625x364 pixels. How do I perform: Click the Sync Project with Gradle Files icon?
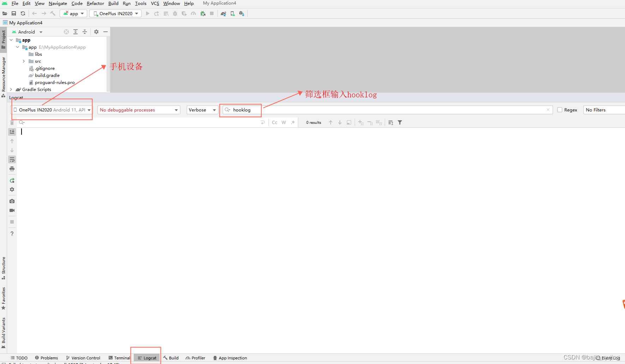pyautogui.click(x=223, y=13)
